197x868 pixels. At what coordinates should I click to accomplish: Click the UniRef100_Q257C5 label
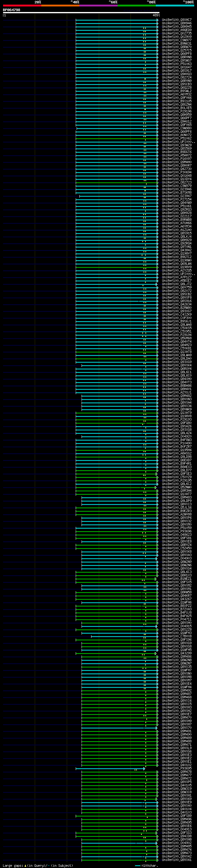[x=177, y=50]
